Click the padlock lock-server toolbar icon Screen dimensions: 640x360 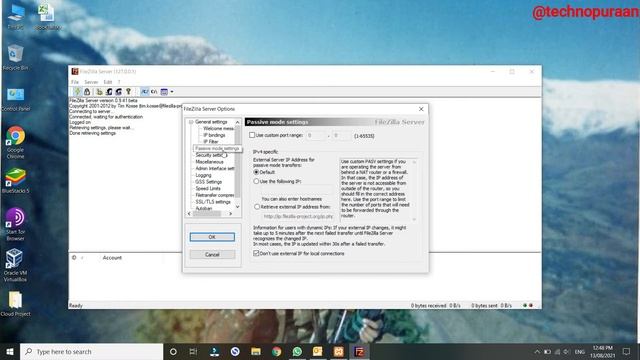[87, 91]
